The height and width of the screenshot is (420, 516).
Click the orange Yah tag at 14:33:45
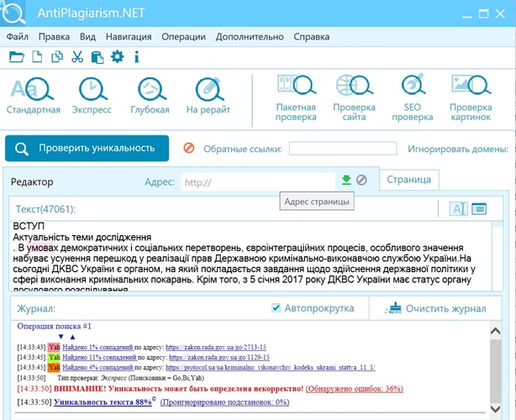tap(55, 367)
